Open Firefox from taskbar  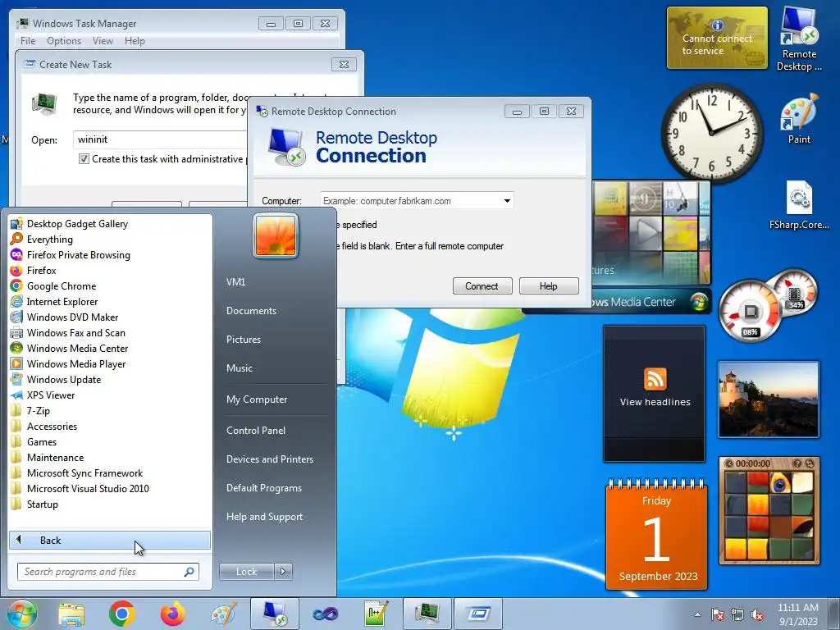point(172,614)
